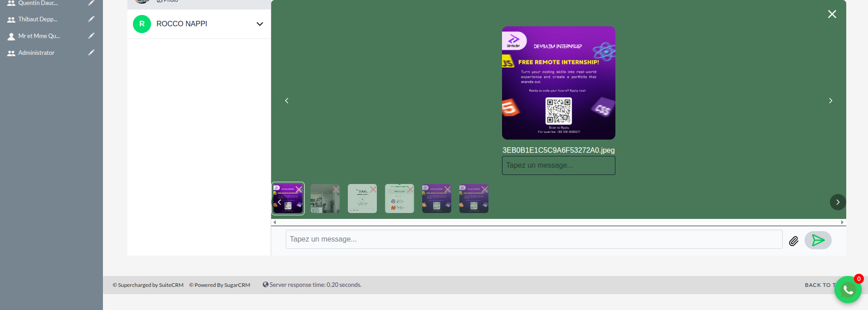The height and width of the screenshot is (310, 868).
Task: Click the red 0 notification badge
Action: 858,279
